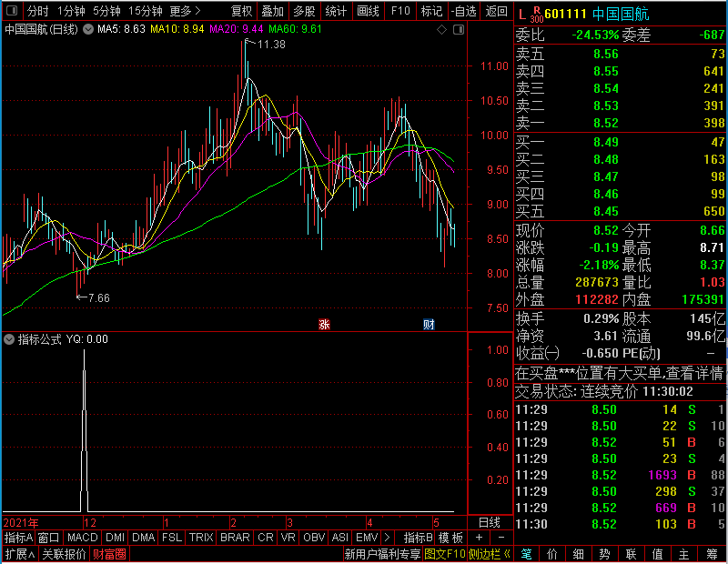Open 图文F10 info
728x564 pixels.
445,554
